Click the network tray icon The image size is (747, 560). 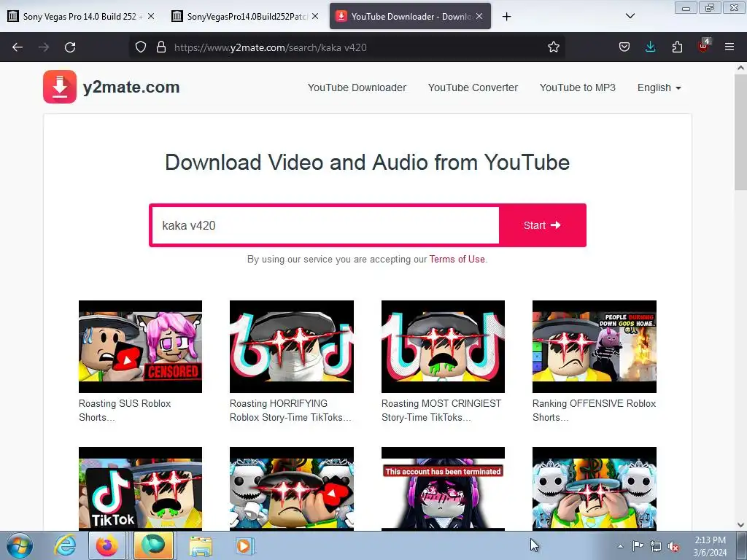click(656, 547)
